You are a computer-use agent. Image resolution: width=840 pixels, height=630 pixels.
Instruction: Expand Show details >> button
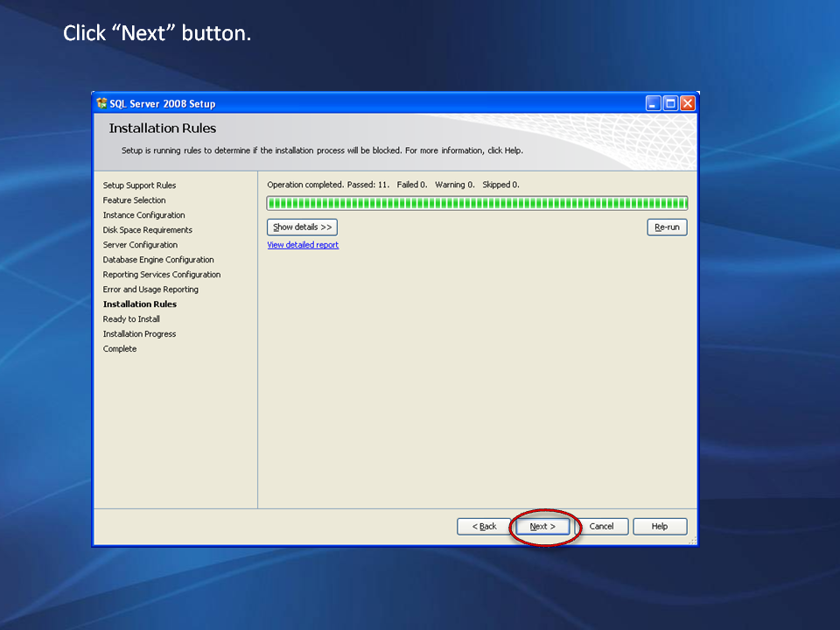click(x=302, y=227)
